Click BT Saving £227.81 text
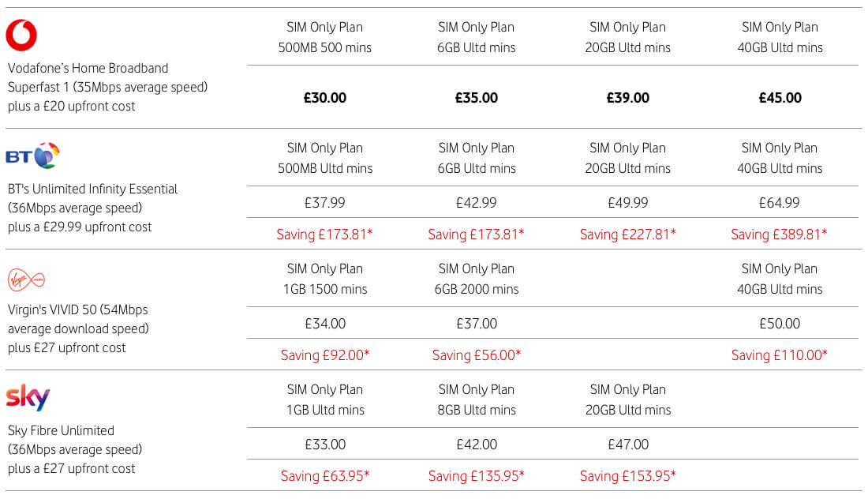Image resolution: width=868 pixels, height=499 pixels. (628, 234)
